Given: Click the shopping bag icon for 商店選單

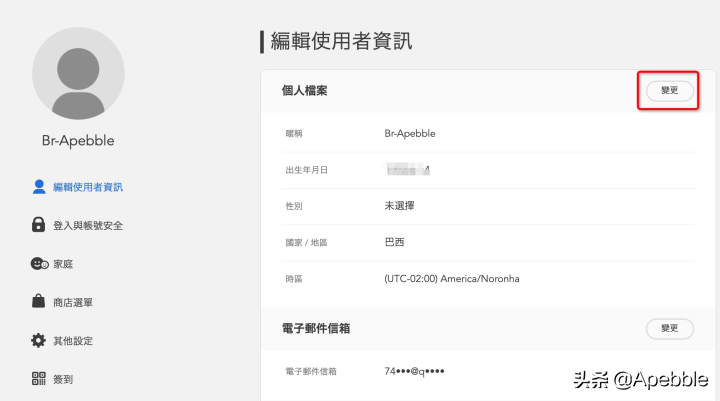Looking at the screenshot, I should coord(39,302).
